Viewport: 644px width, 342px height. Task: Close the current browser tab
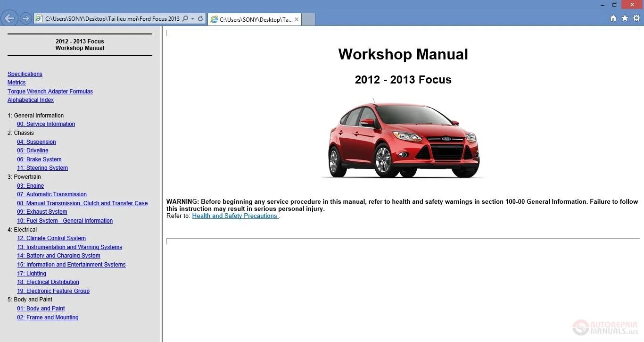[x=297, y=19]
